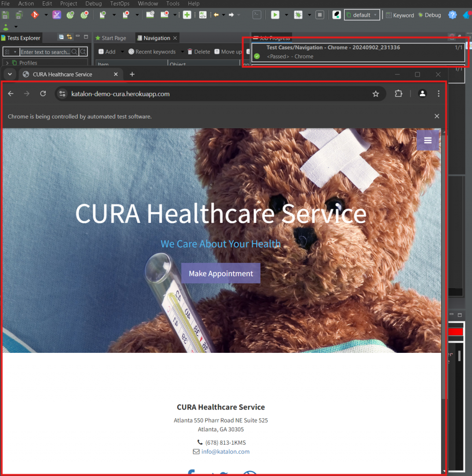472x476 pixels.
Task: Click the Mobile Spy icon
Action: 103,15
